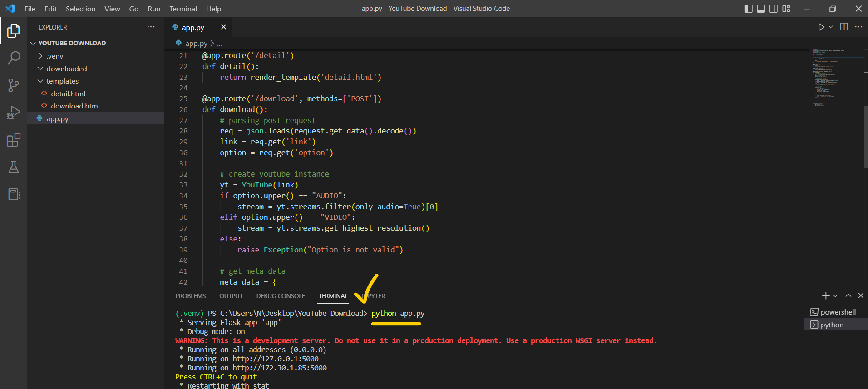Collapse the downloaded folder
868x389 pixels.
[x=95, y=69]
